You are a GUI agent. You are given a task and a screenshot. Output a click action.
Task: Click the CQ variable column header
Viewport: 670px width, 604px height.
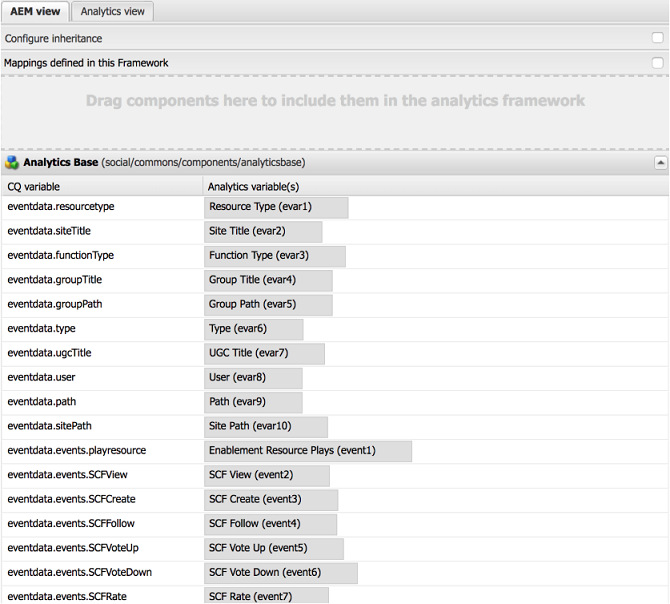[102, 187]
